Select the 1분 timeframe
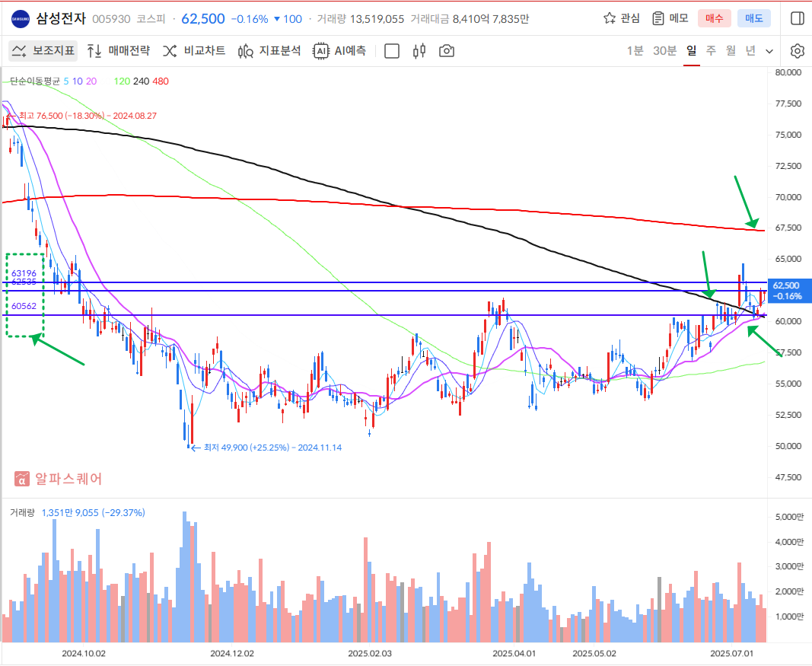This screenshot has width=812, height=666. (x=635, y=51)
